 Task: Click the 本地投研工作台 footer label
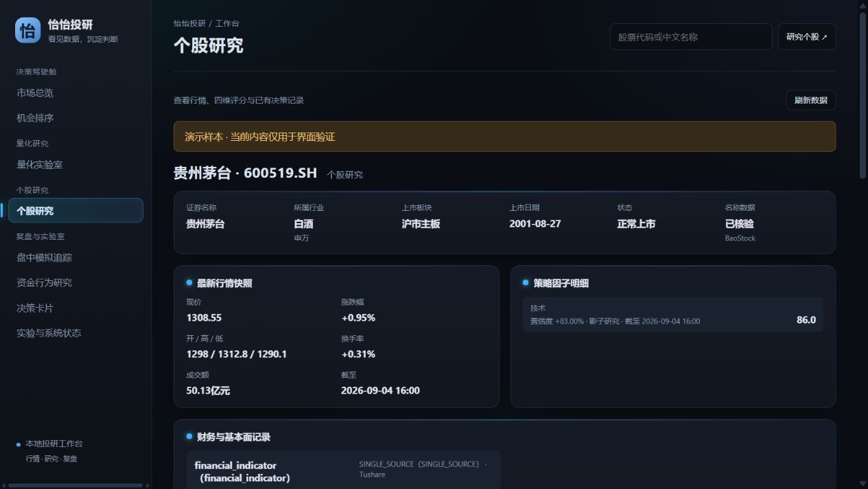pos(54,444)
